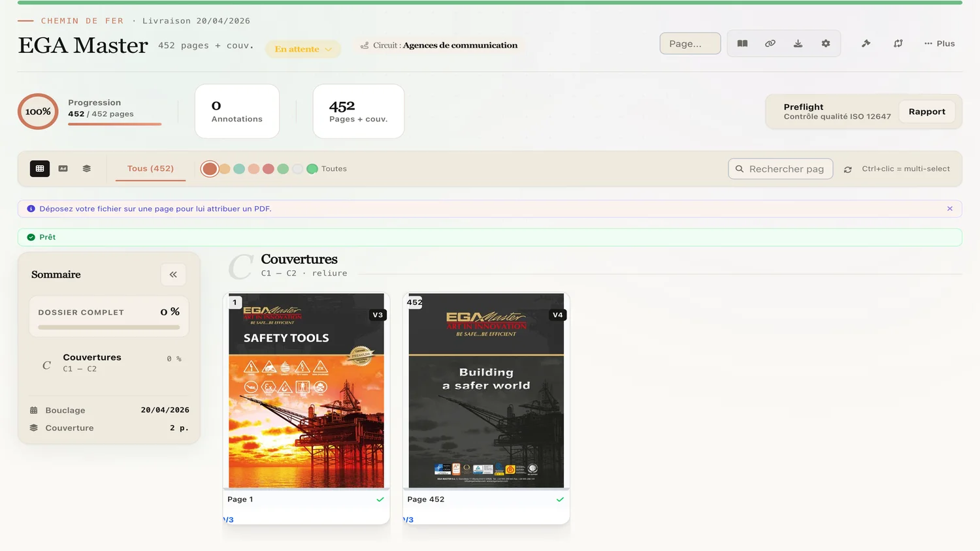Screen dimensions: 980x551
Task: Open the Preflight Rapport button
Action: tap(926, 112)
